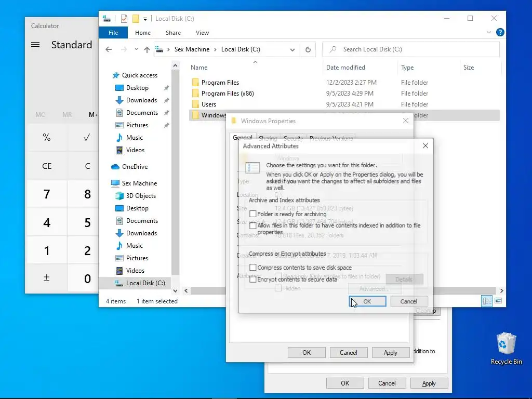Open the Home ribbon tab
The image size is (532, 399).
[142, 33]
